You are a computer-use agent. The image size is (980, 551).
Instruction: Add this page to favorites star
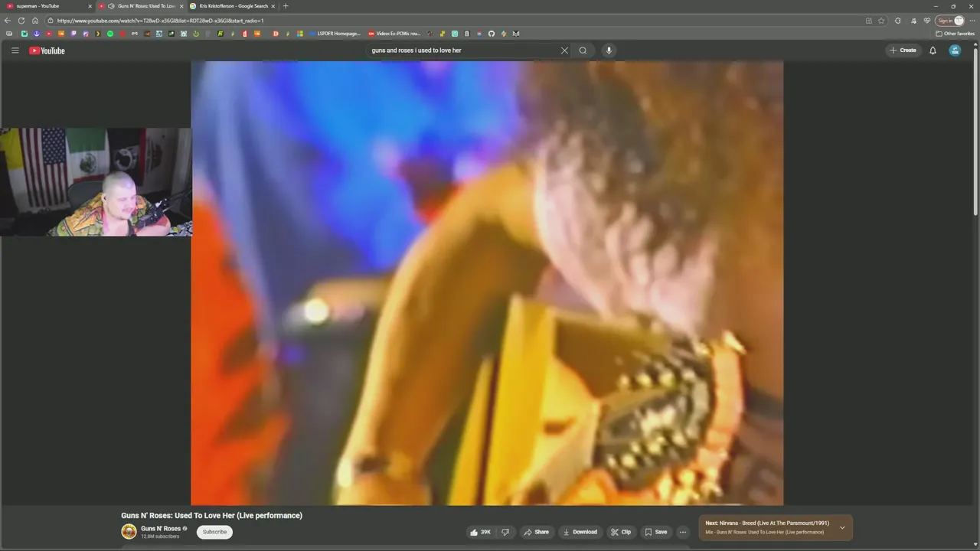coord(881,21)
